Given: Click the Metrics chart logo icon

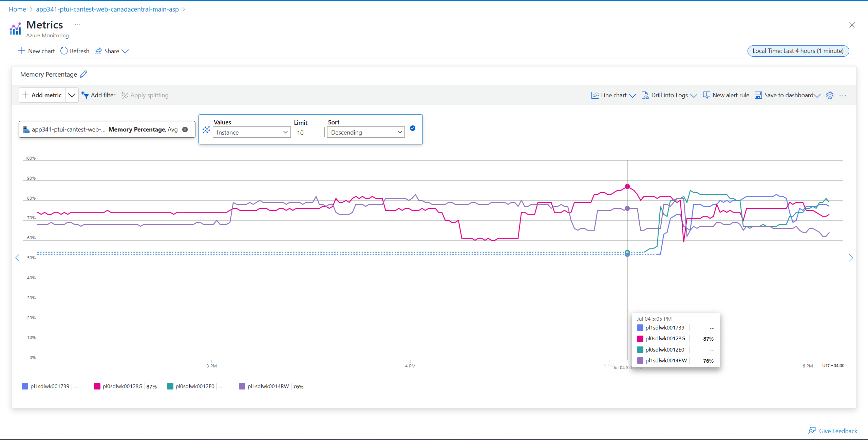Looking at the screenshot, I should point(15,29).
